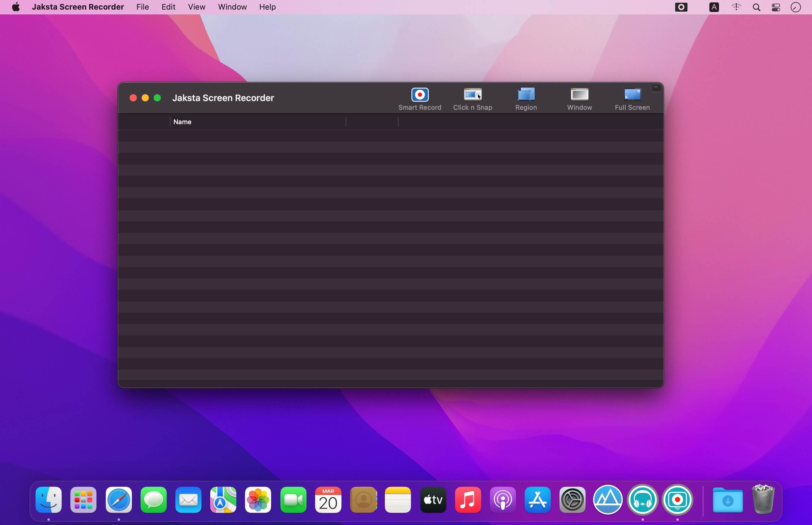Click the Jaksta recorder menu bar status icon
The image size is (812, 525).
[x=681, y=7]
